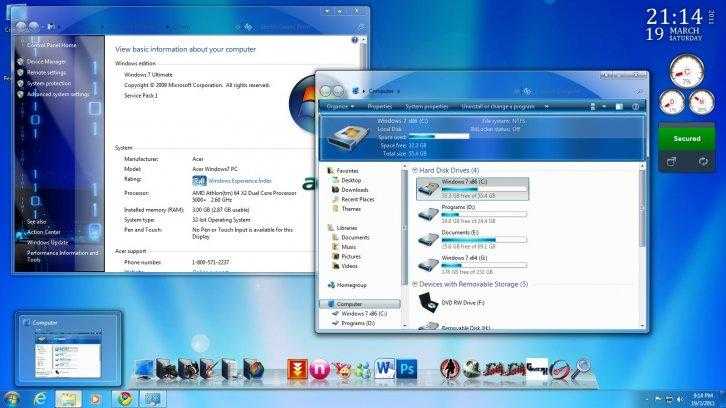Select Music library
The width and height of the screenshot is (726, 408).
point(349,247)
